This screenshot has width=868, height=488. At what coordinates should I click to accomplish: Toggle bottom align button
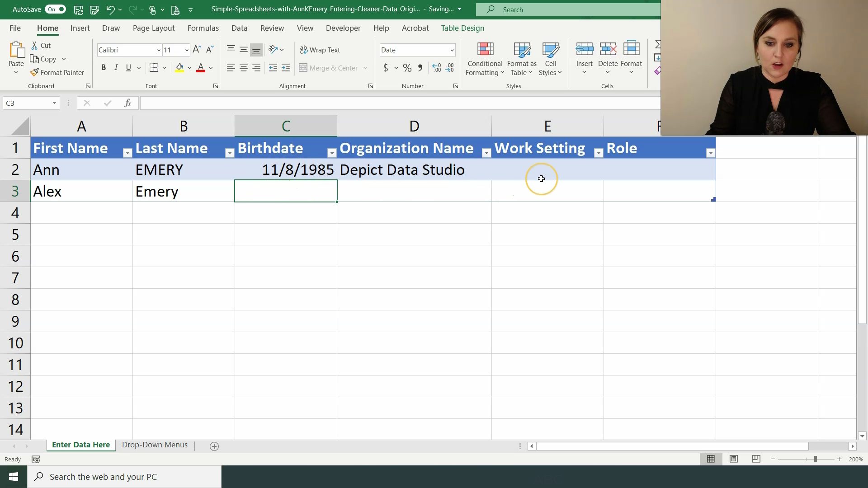point(256,50)
